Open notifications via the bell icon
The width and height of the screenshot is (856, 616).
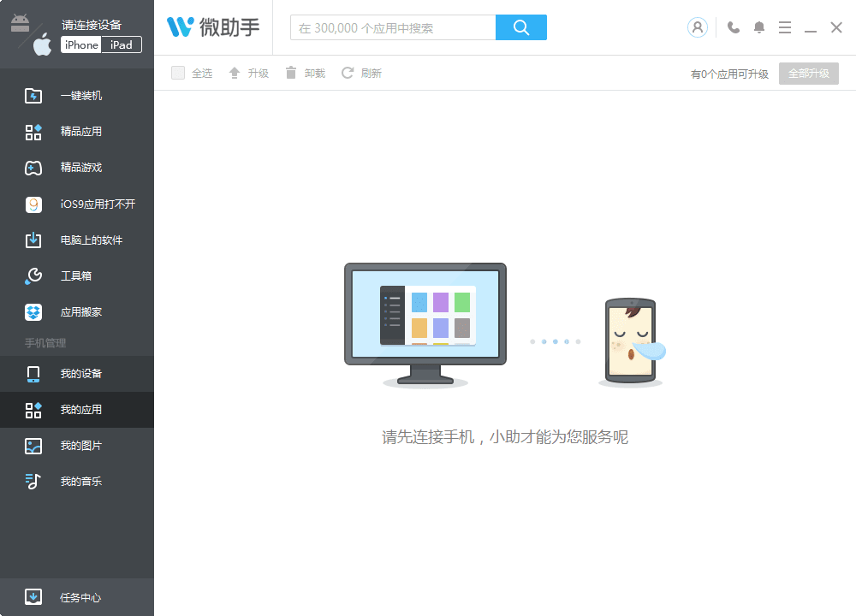(758, 27)
